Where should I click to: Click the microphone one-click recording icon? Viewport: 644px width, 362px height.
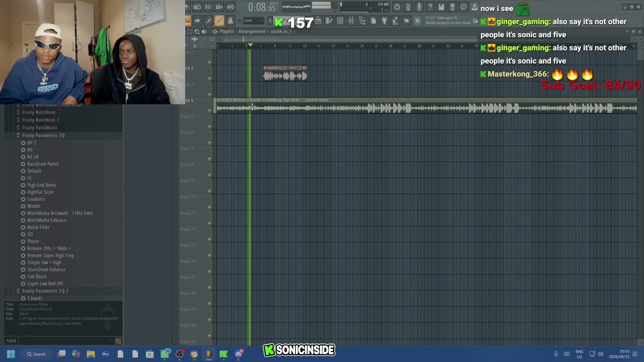coord(419,7)
